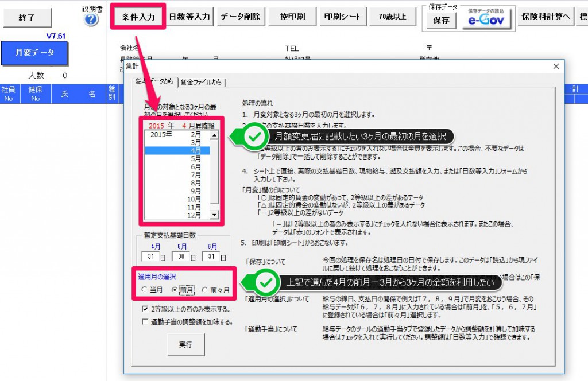Screen dimensions: 588x381
Task: Switch to 給与データから tab
Action: [x=154, y=81]
